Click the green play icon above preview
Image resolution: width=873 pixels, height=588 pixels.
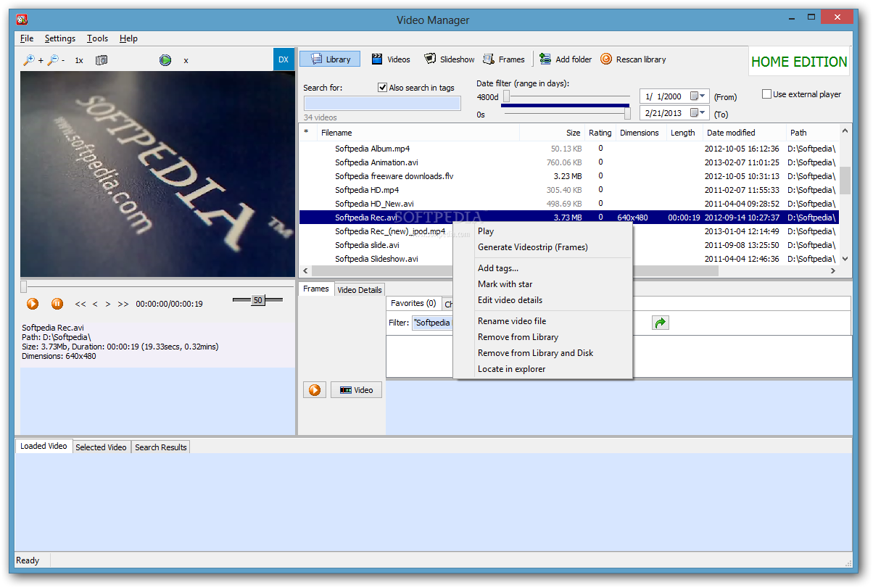[x=165, y=60]
